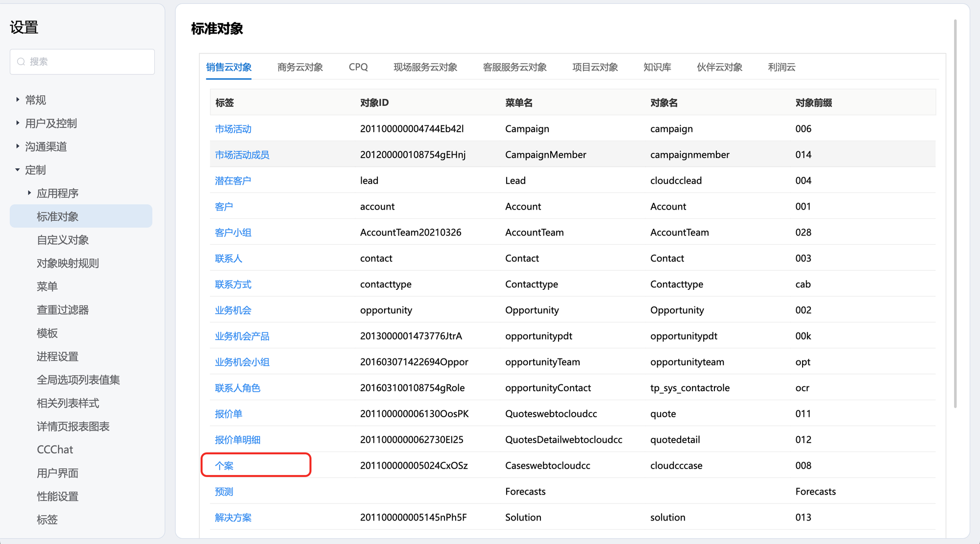This screenshot has height=544, width=980.
Task: Click the 业务机会 link
Action: pyautogui.click(x=233, y=310)
